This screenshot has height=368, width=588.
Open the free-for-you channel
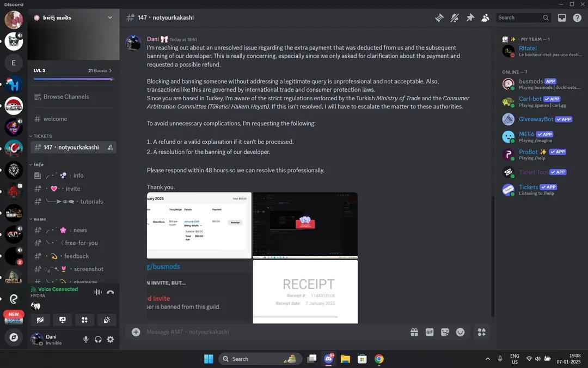tap(73, 243)
